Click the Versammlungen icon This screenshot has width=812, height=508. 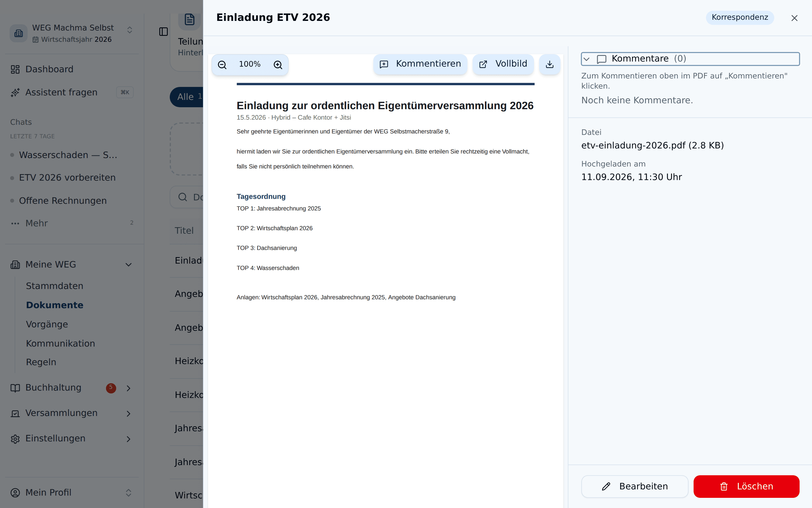15,413
